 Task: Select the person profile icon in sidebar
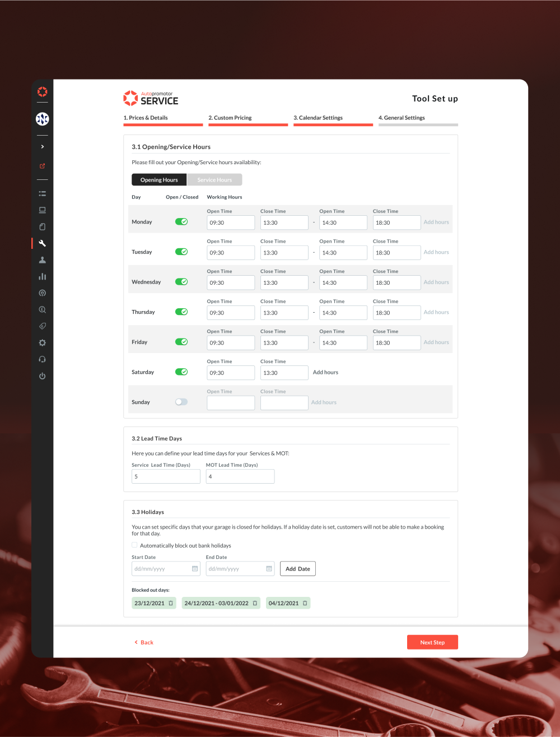pyautogui.click(x=42, y=259)
